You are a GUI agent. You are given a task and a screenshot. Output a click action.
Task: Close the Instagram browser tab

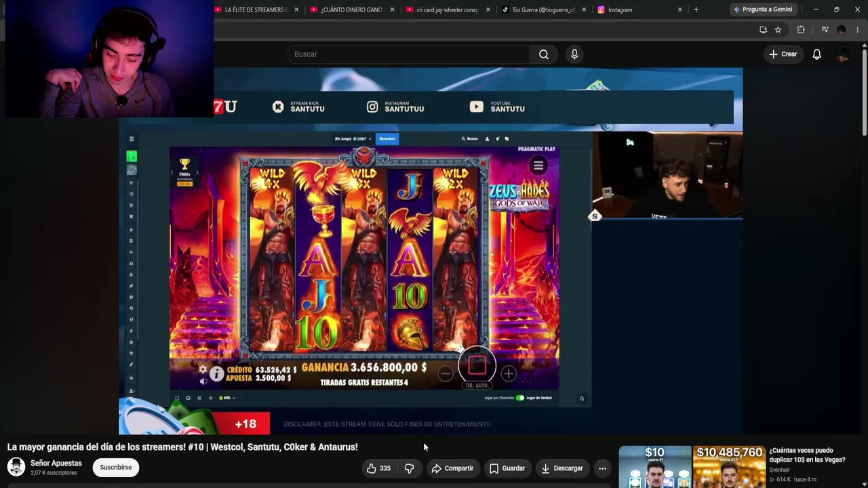pos(679,9)
